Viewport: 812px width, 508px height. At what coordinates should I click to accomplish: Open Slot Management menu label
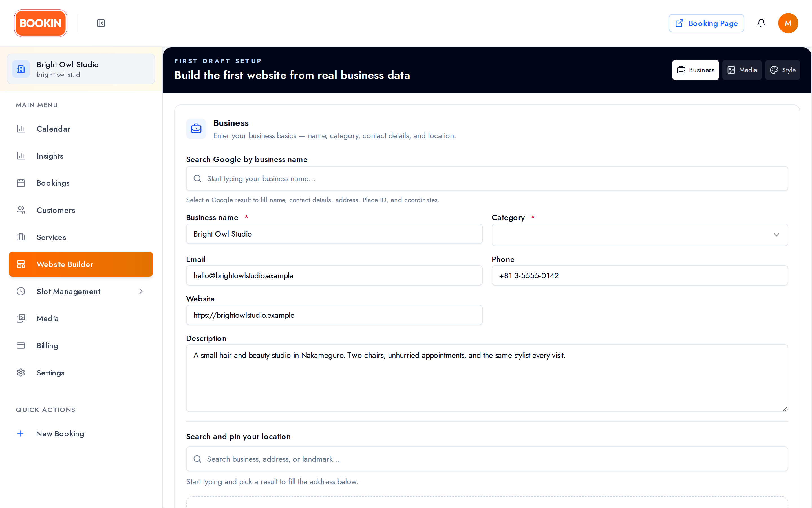(x=69, y=291)
